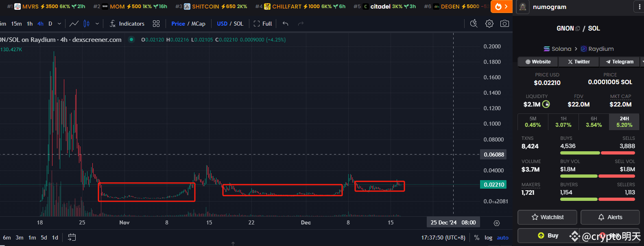Select the D daily timeframe

coord(50,24)
